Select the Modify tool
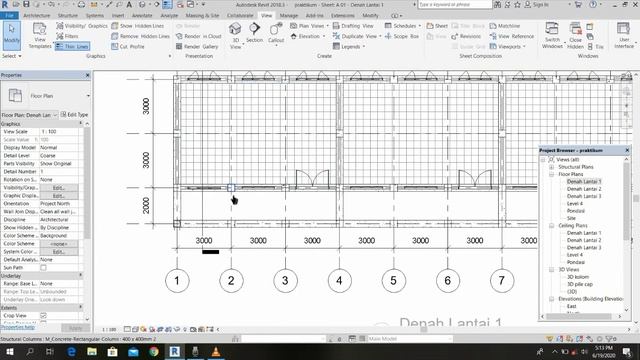 point(11,36)
